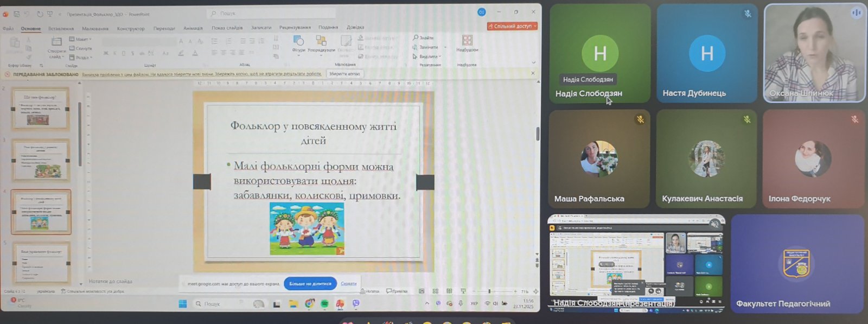This screenshot has height=324, width=868.
Task: Open PowerPoint from the taskbar
Action: click(340, 304)
